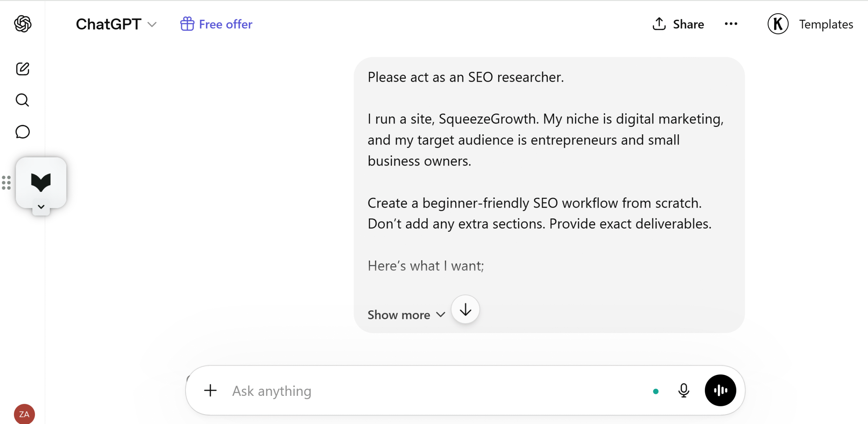This screenshot has width=868, height=424.
Task: Expand the extension widget's small chevron
Action: (x=41, y=207)
